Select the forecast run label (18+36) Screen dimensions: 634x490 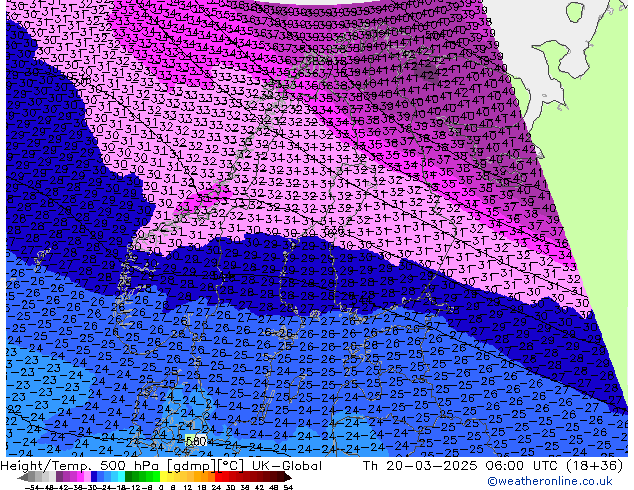pyautogui.click(x=594, y=466)
